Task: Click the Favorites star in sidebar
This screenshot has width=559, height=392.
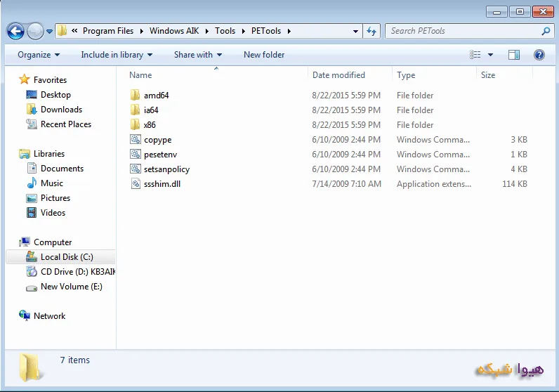Action: [x=25, y=79]
